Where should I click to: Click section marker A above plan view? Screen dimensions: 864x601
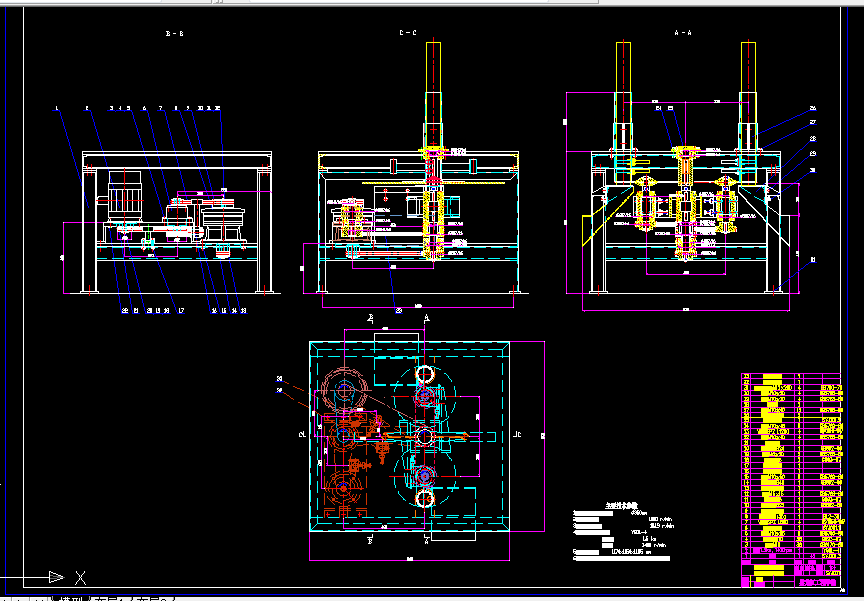point(425,318)
